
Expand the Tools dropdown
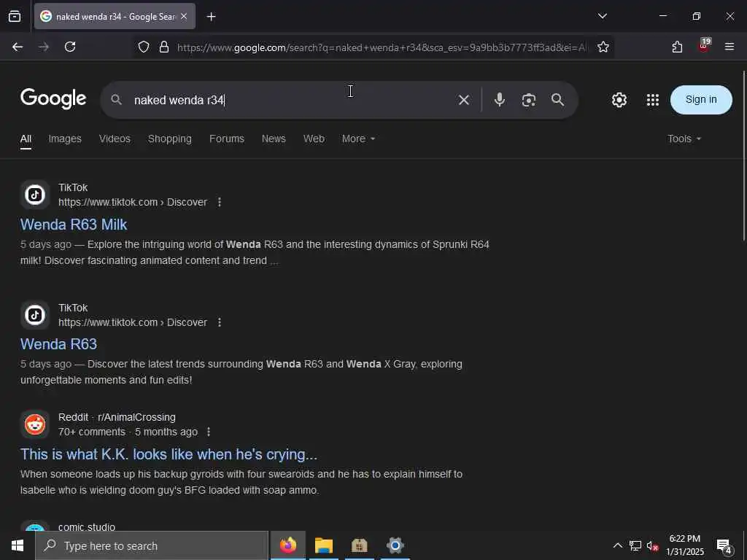pos(684,139)
